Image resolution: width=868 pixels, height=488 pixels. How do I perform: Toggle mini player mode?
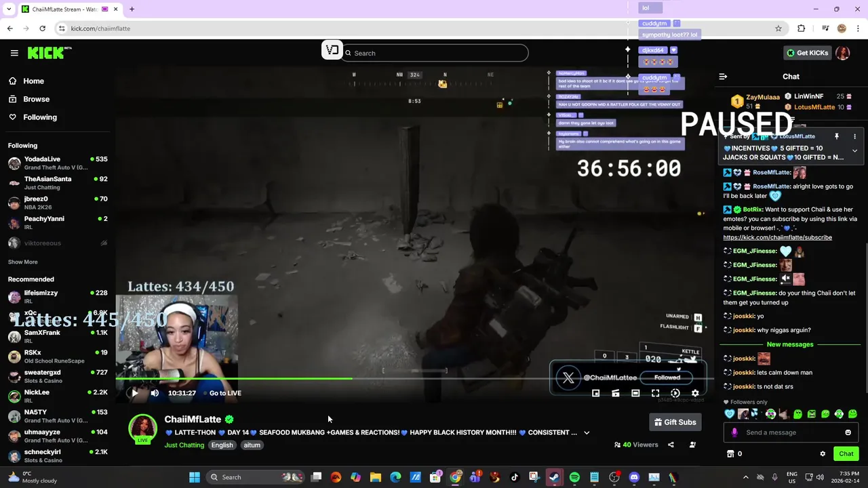595,393
